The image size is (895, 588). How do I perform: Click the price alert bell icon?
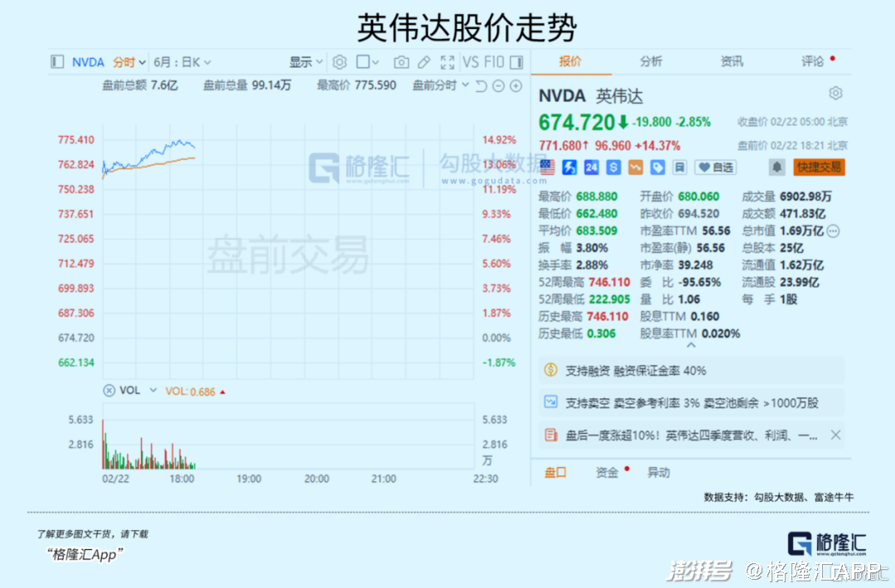(776, 167)
